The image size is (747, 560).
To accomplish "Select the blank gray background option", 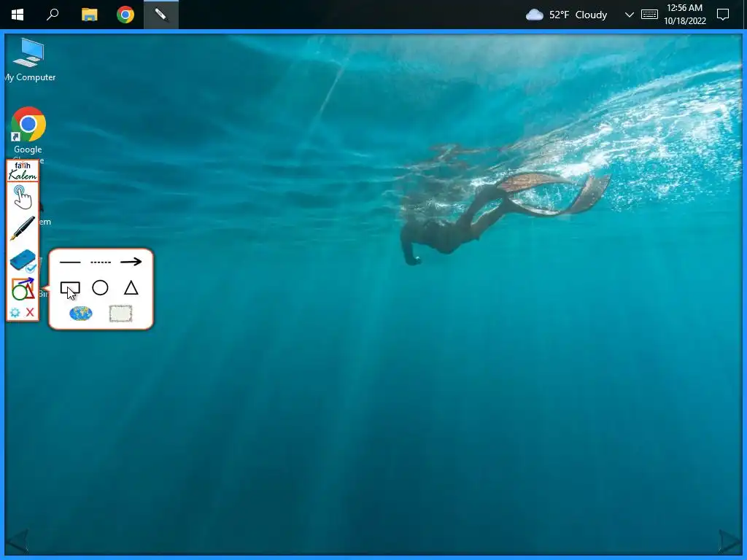I will tap(120, 314).
